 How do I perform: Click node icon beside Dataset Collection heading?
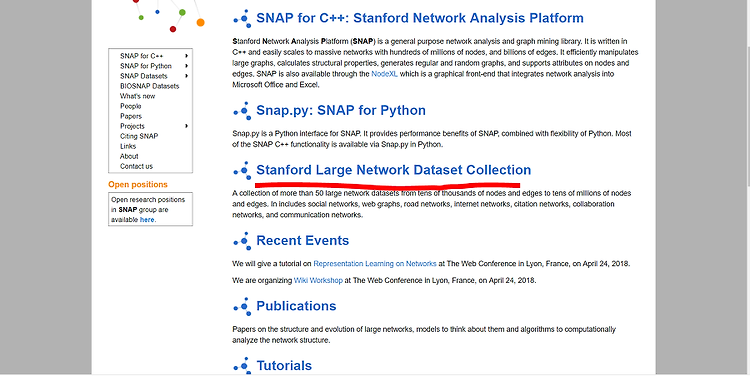[243, 170]
